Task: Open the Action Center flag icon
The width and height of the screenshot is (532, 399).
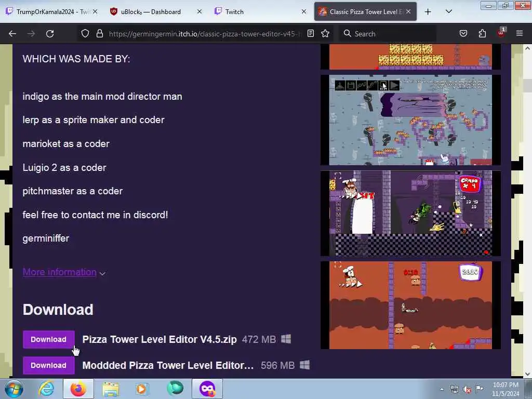Action: (x=480, y=389)
